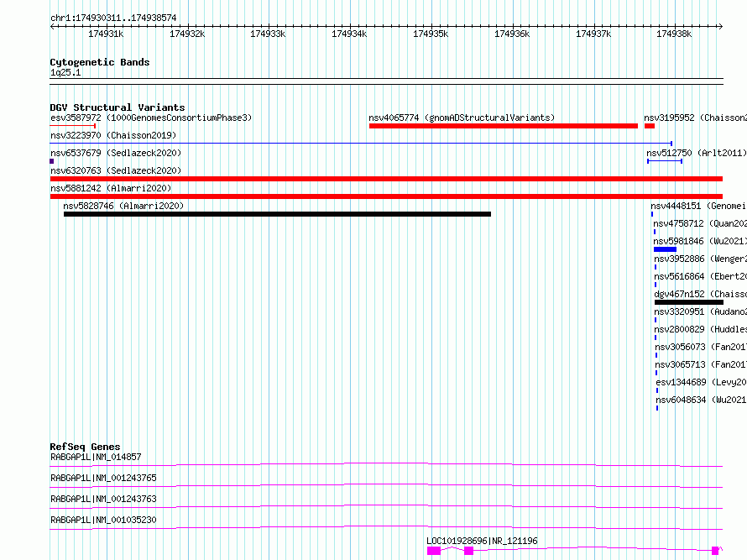747x560 pixels.
Task: Open variant nsv3056073 Fan label
Action: click(701, 347)
